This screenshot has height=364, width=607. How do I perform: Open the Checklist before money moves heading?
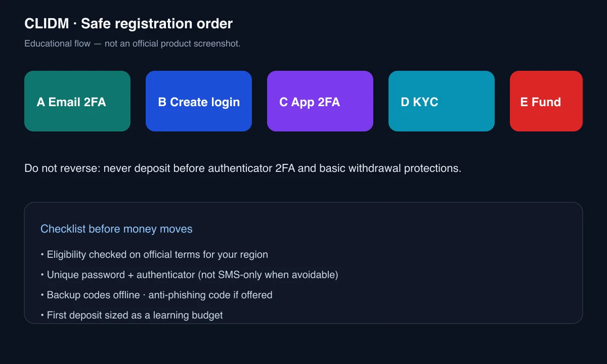coord(116,229)
